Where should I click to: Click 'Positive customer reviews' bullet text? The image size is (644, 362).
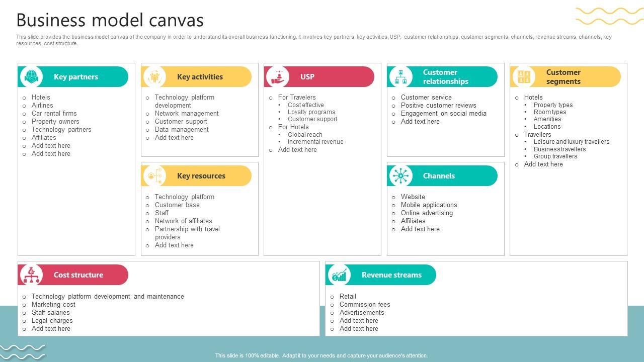tap(439, 106)
